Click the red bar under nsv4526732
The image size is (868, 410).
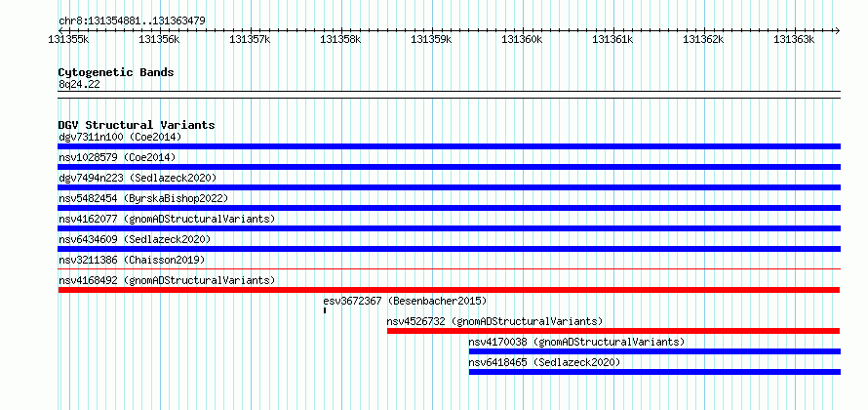point(613,331)
